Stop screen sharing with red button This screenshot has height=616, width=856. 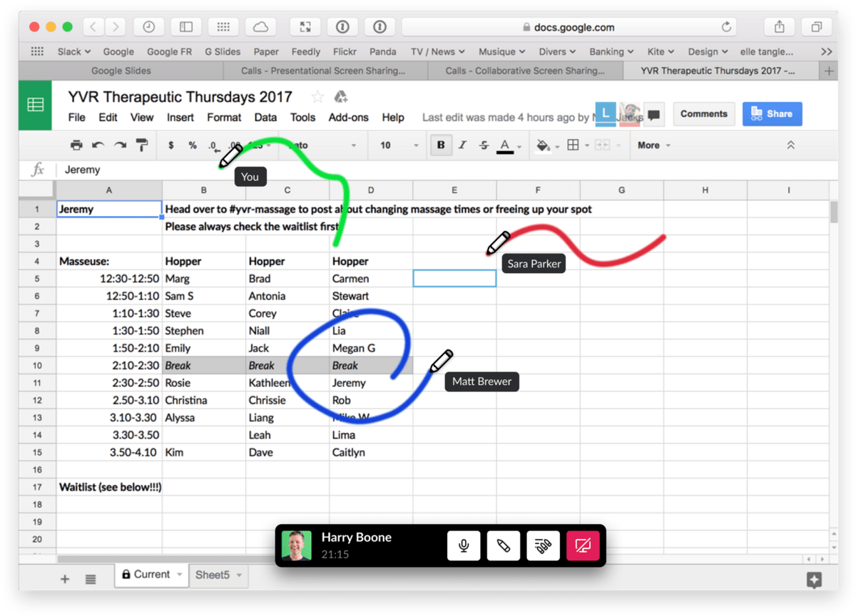[583, 546]
